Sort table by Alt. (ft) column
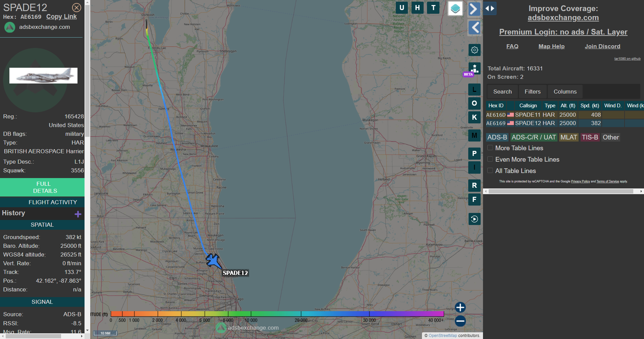Screen dimensions: 644x339 (x=568, y=106)
